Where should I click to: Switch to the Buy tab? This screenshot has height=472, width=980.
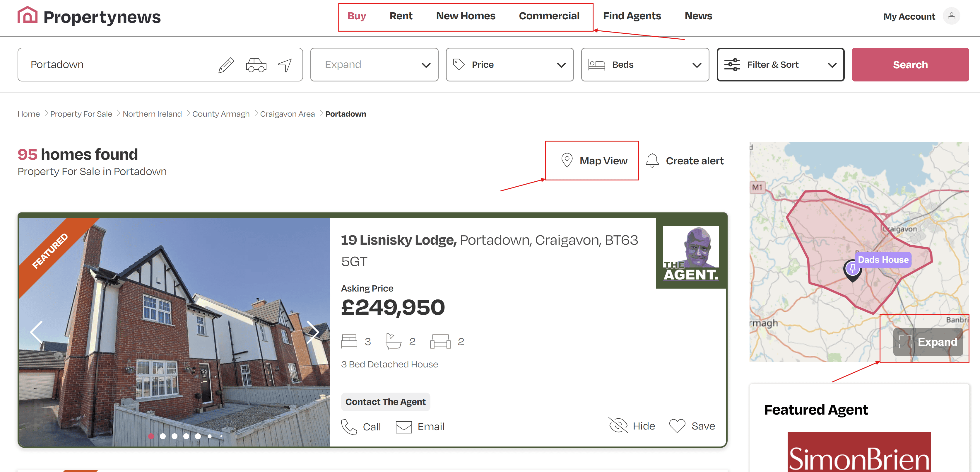point(356,16)
